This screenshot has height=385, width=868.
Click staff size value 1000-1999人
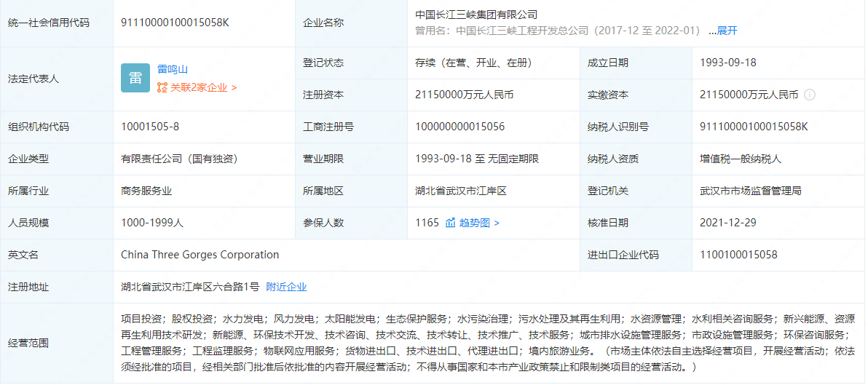(152, 223)
